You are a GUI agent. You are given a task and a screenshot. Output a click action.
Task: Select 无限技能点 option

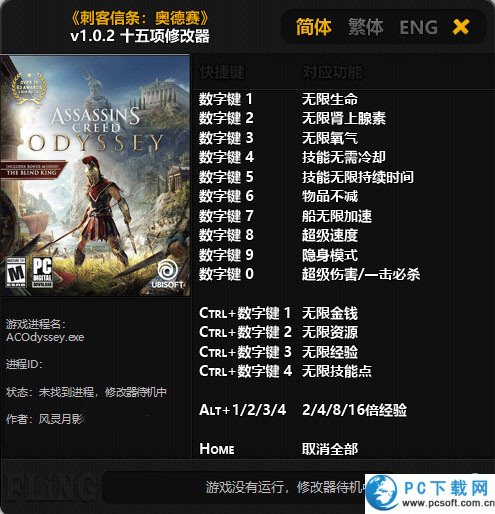(337, 371)
